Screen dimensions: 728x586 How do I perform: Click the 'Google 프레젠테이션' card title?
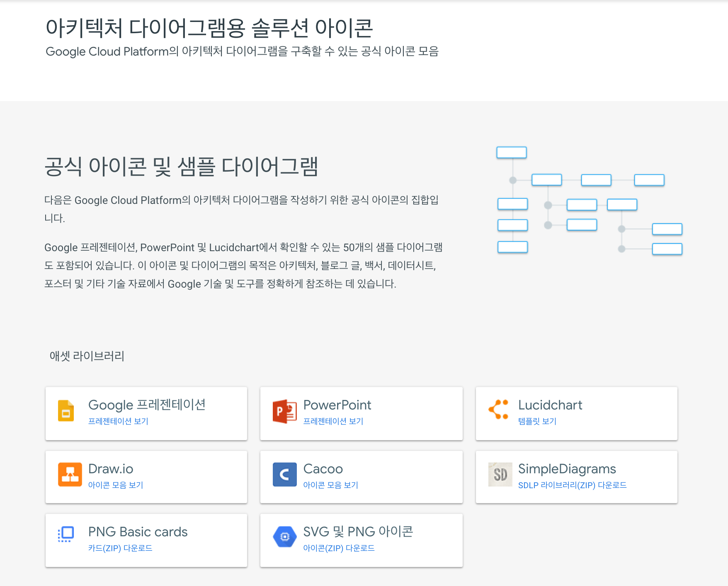tap(147, 404)
